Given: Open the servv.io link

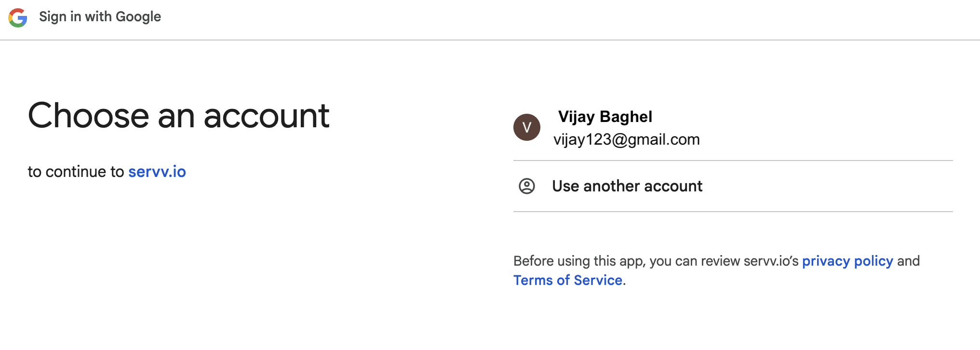Looking at the screenshot, I should point(157,172).
